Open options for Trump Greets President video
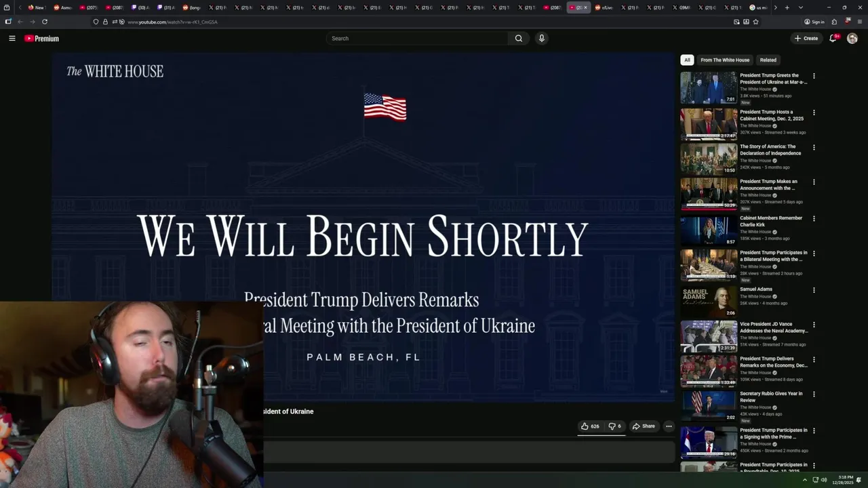Image resolution: width=868 pixels, height=488 pixels. click(x=814, y=76)
